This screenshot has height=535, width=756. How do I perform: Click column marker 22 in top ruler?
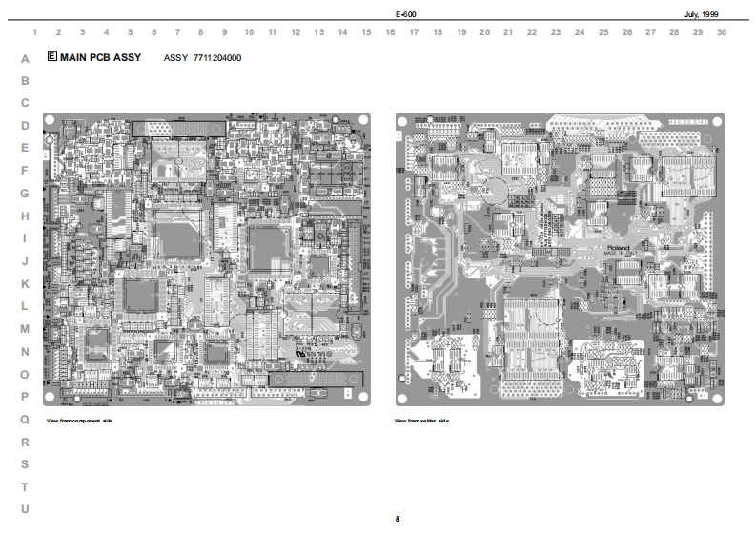click(532, 32)
